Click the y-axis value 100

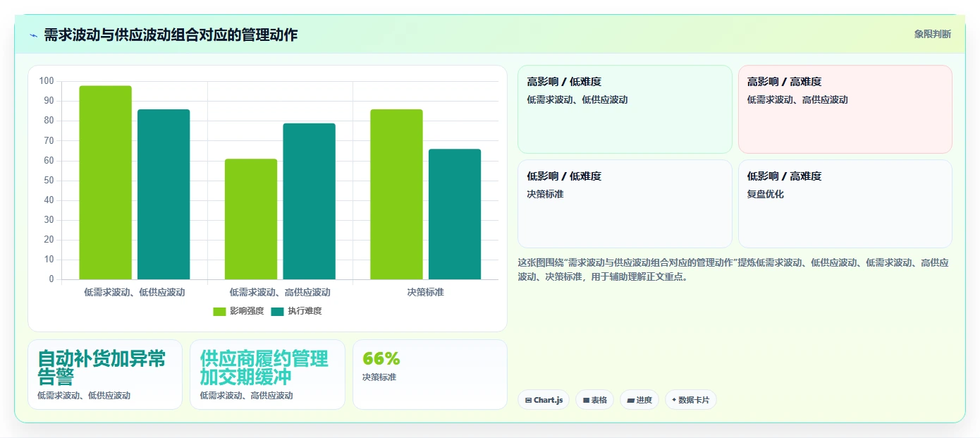pos(47,81)
